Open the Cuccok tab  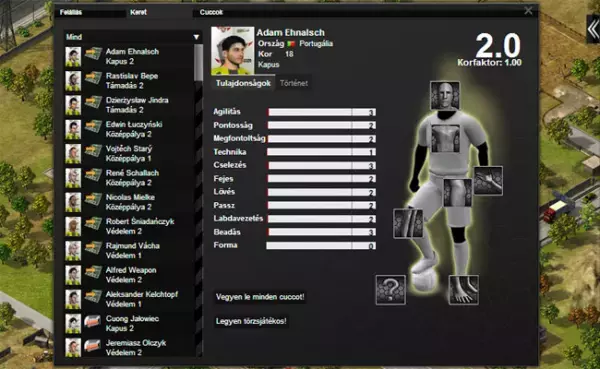[211, 12]
